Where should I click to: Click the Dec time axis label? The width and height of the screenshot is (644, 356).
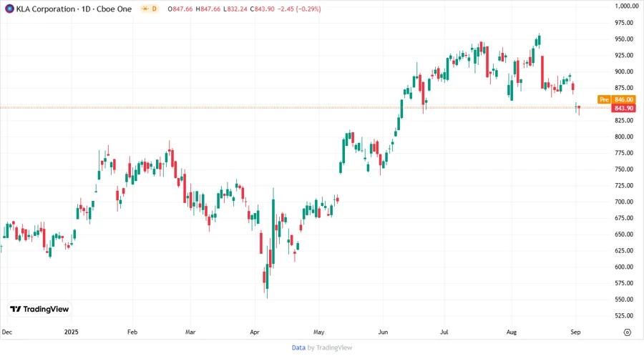(x=7, y=332)
